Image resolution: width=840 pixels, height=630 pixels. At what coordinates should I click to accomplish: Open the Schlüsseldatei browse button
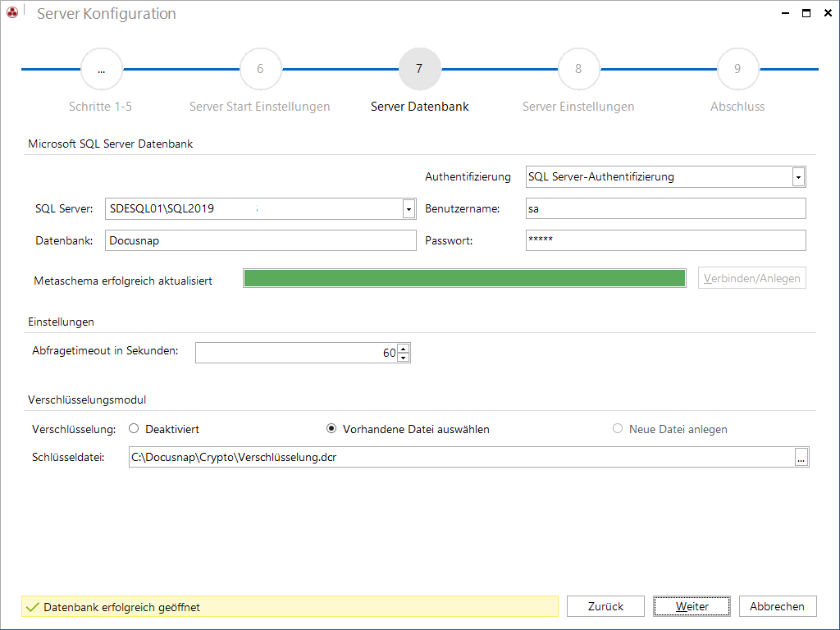[801, 458]
